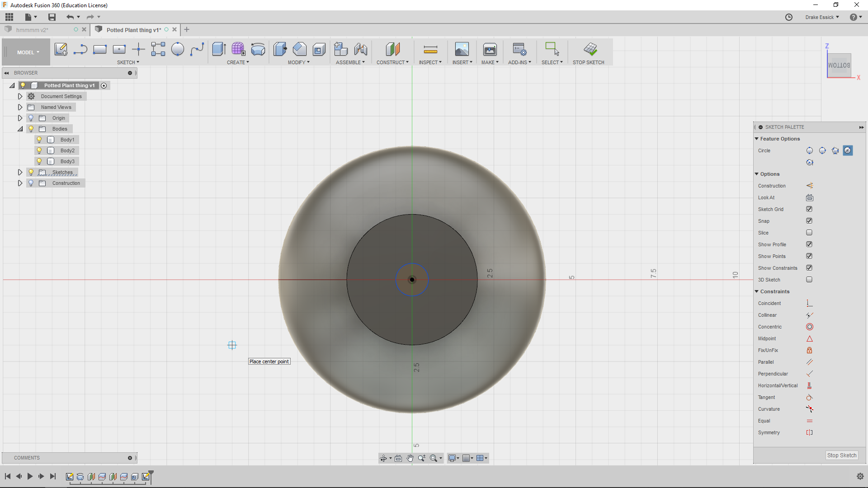The width and height of the screenshot is (868, 488).
Task: Expand the Document Settings tree node
Action: (x=20, y=96)
